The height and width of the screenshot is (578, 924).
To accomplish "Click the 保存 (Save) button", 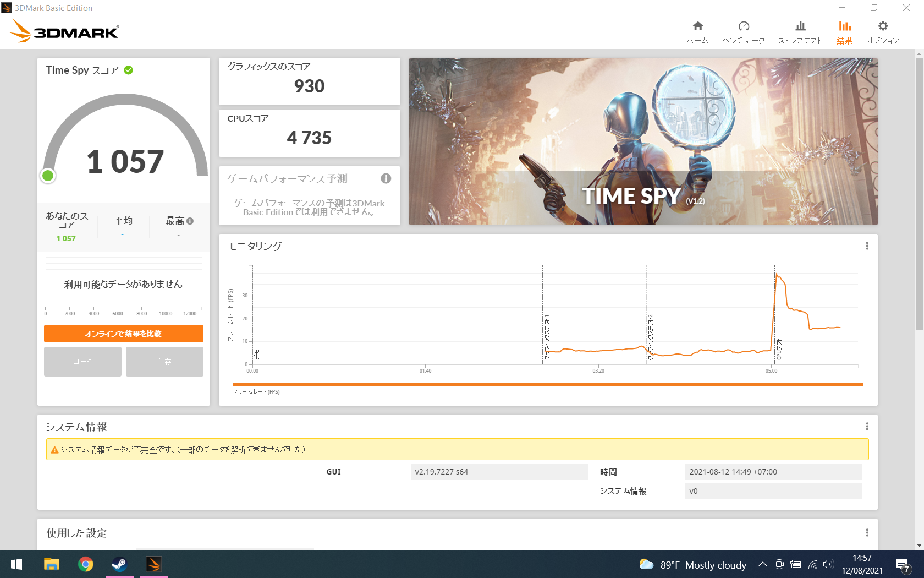I will (164, 362).
